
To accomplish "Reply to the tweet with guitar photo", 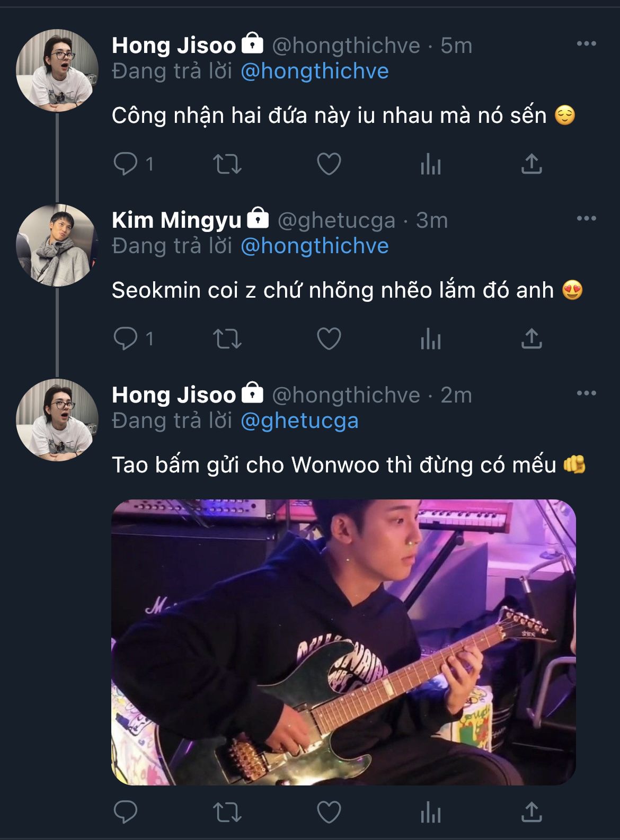I will coord(126,811).
